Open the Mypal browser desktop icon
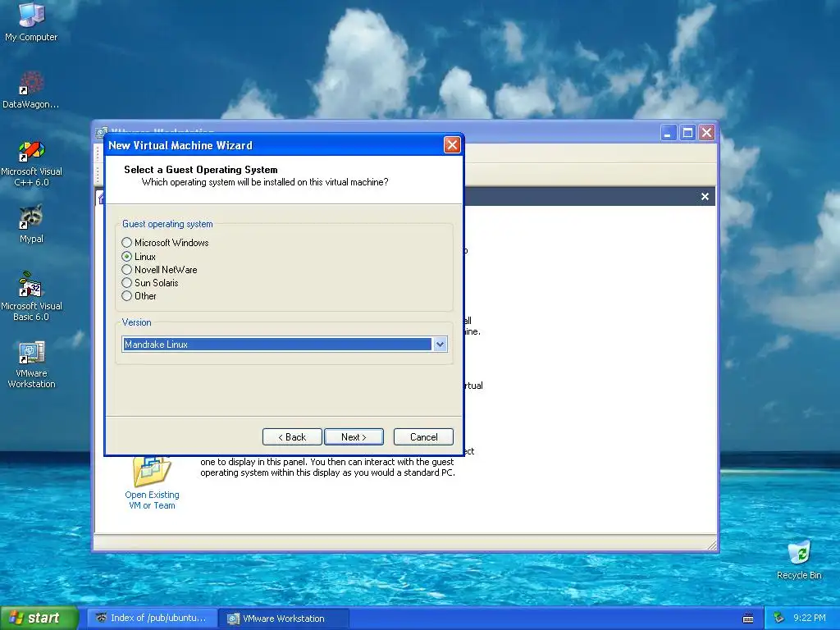 [31, 224]
